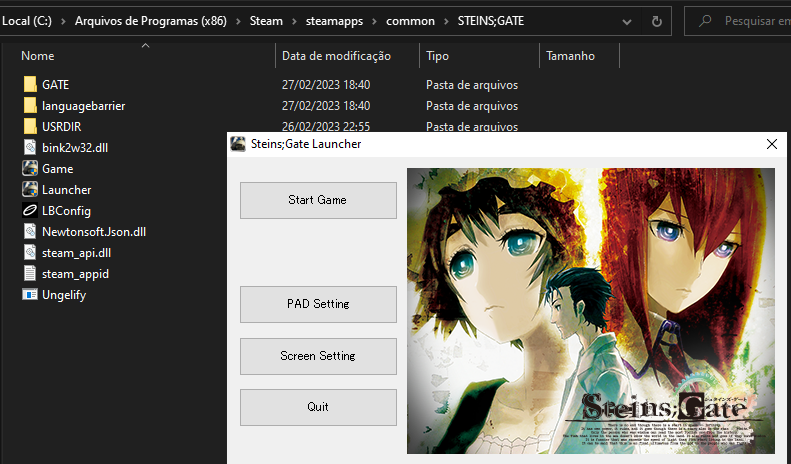Go to Local (C:) in breadcrumb
Viewport: 791px width, 464px height.
[27, 21]
